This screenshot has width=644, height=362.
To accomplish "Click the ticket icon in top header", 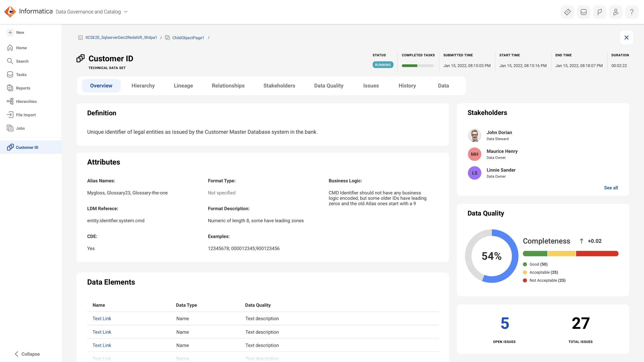I will (x=567, y=12).
